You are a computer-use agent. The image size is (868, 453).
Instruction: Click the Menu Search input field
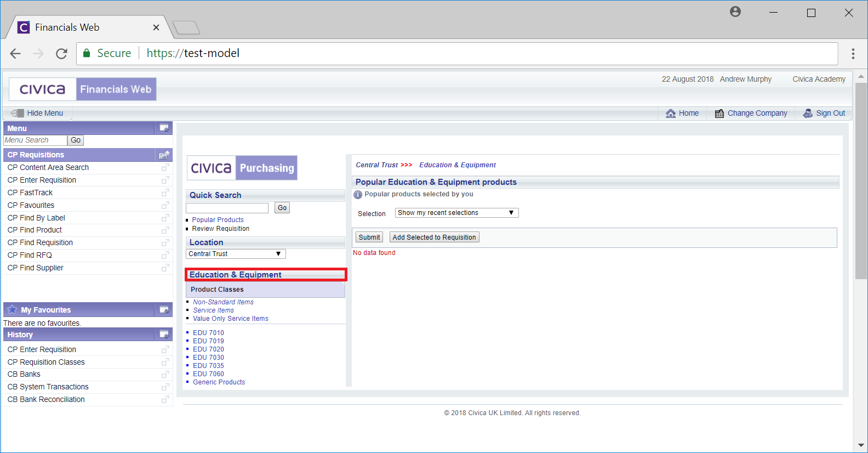35,140
